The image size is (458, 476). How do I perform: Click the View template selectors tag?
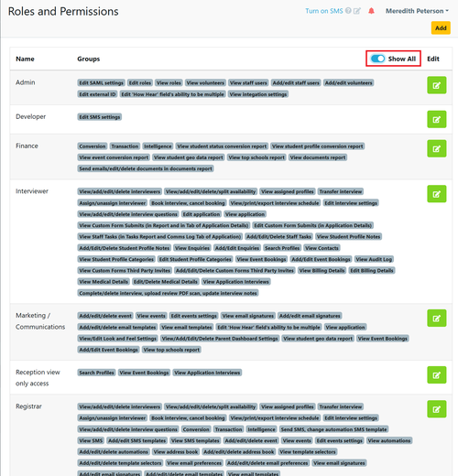(x=308, y=452)
